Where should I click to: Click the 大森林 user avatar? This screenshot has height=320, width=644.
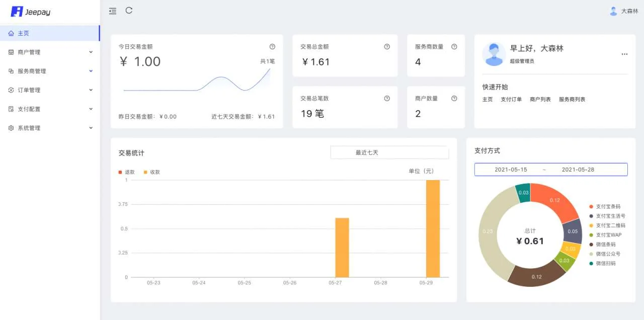(613, 11)
